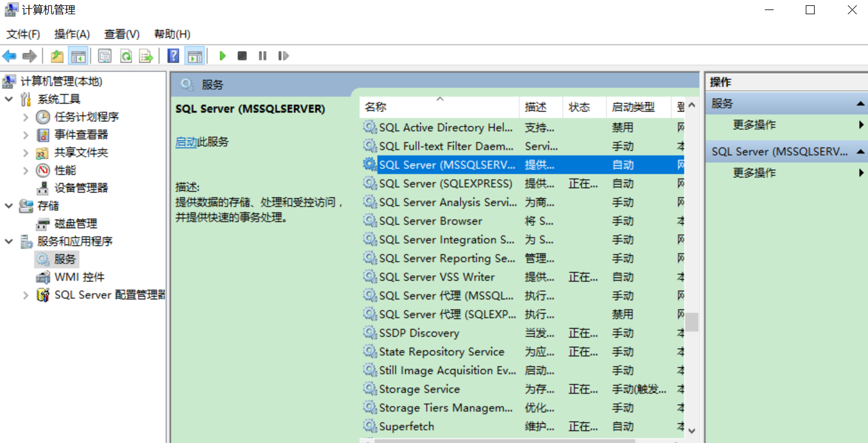The image size is (868, 443).
Task: Open 操作(A) menu
Action: pos(72,34)
